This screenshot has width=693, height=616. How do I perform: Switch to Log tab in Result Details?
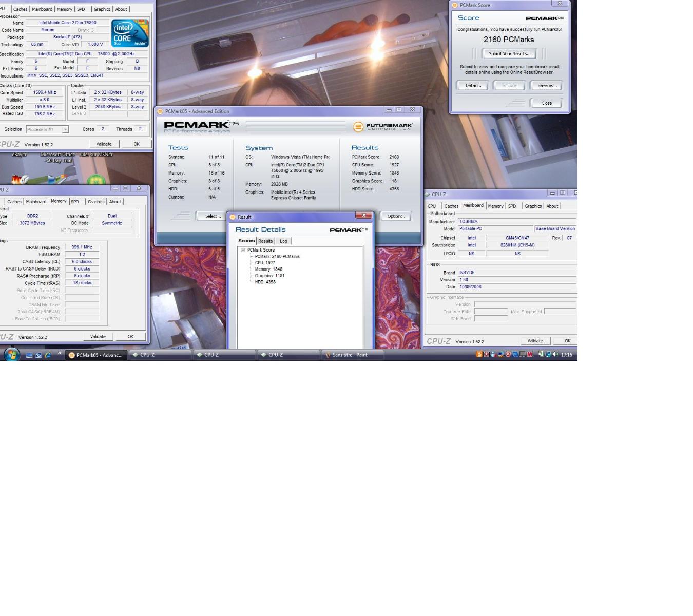(283, 241)
